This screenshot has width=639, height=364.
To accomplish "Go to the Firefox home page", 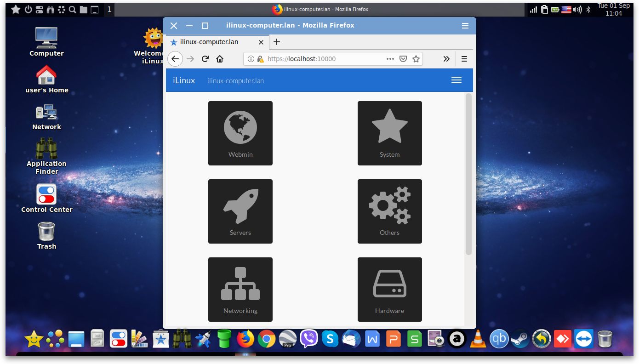I will [220, 59].
